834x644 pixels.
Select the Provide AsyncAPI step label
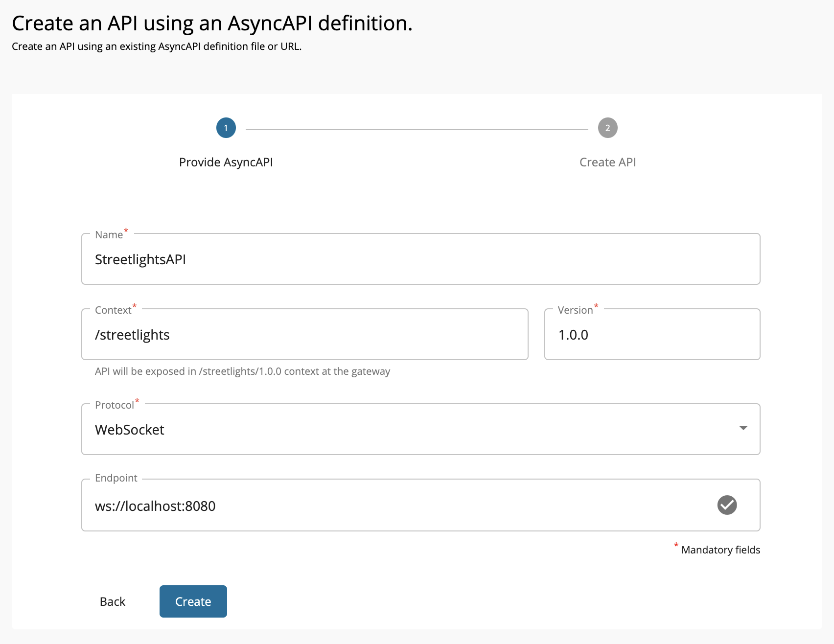point(226,162)
